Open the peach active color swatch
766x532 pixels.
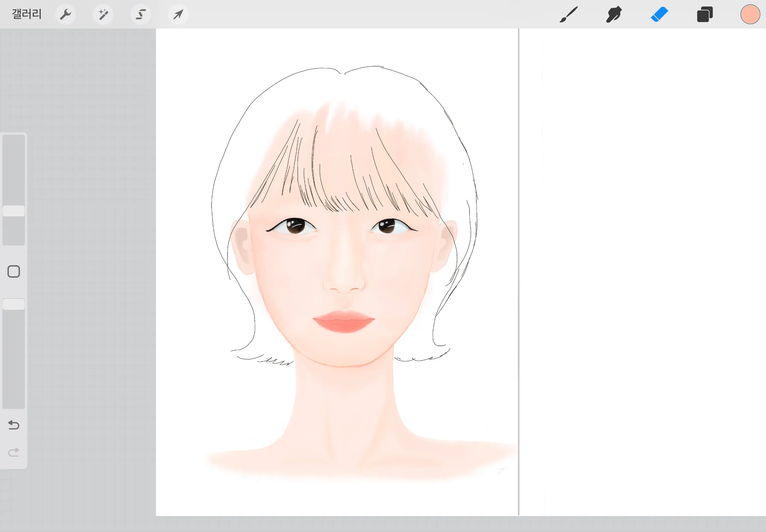pyautogui.click(x=750, y=14)
